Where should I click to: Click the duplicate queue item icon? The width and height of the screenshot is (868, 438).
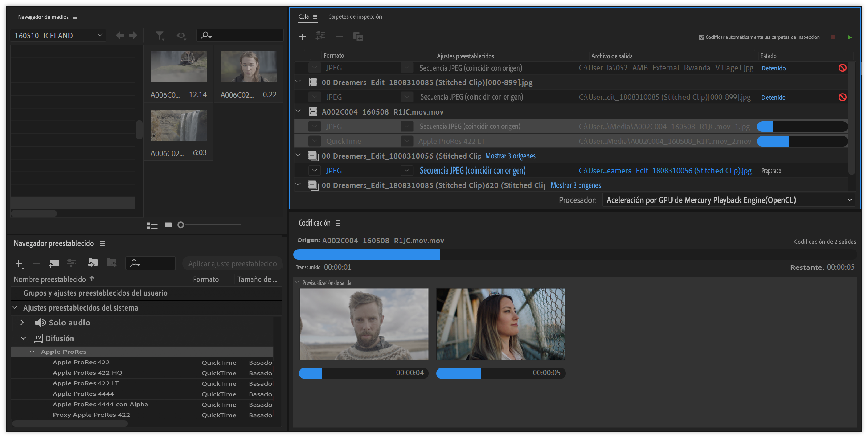(358, 37)
